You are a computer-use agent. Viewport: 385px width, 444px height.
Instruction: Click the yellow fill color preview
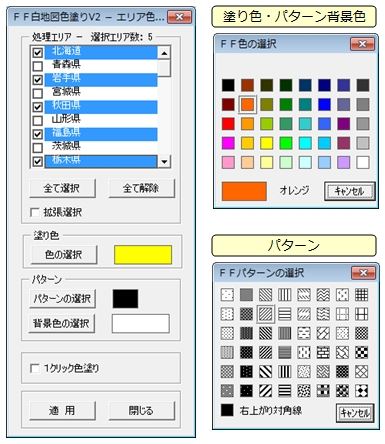[143, 255]
